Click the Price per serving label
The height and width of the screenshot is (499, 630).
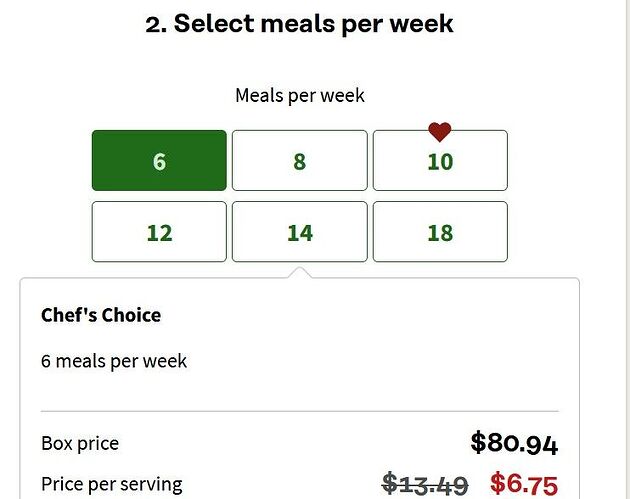click(x=112, y=485)
